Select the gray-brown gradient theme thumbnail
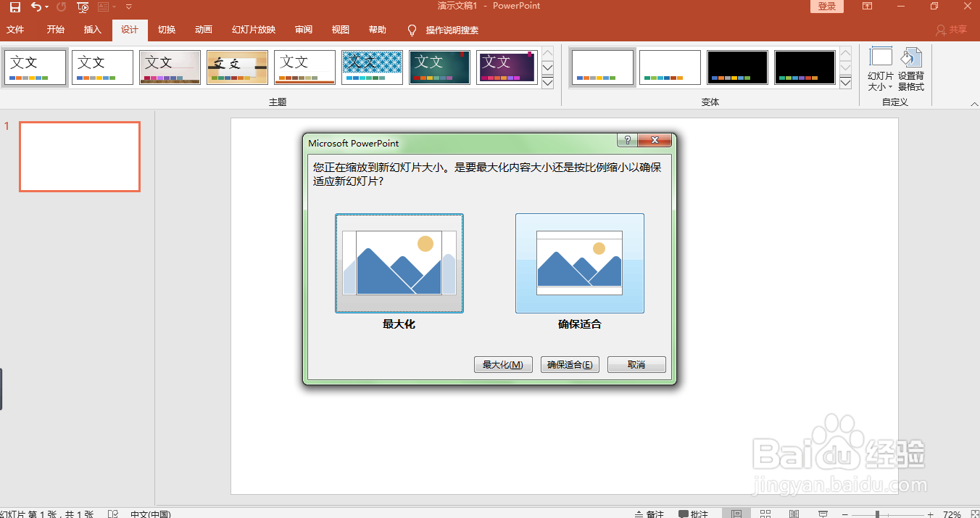 tap(170, 67)
